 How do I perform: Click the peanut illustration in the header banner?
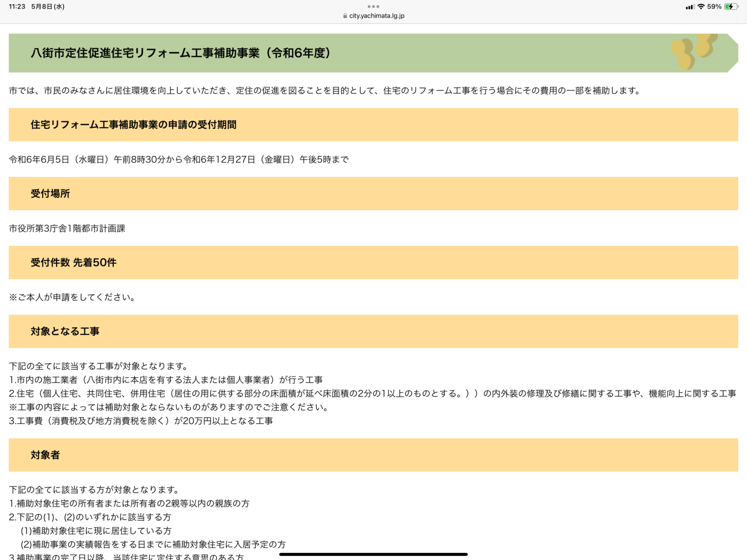tap(694, 51)
